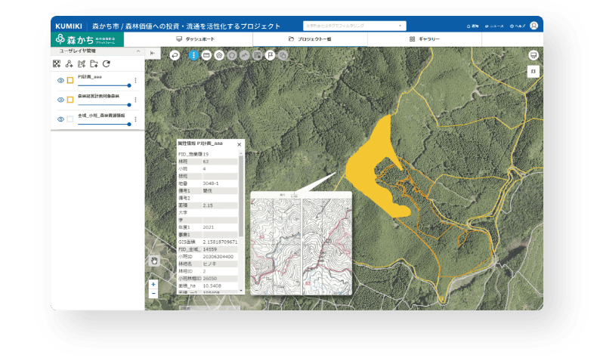Select the 2.15818709671 GIS area value
597x364 pixels.
tap(220, 242)
